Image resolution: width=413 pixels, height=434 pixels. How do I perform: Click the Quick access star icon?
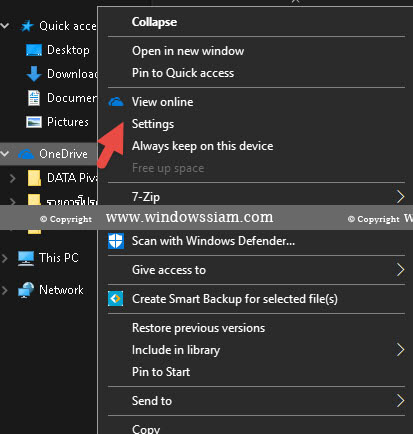(27, 26)
